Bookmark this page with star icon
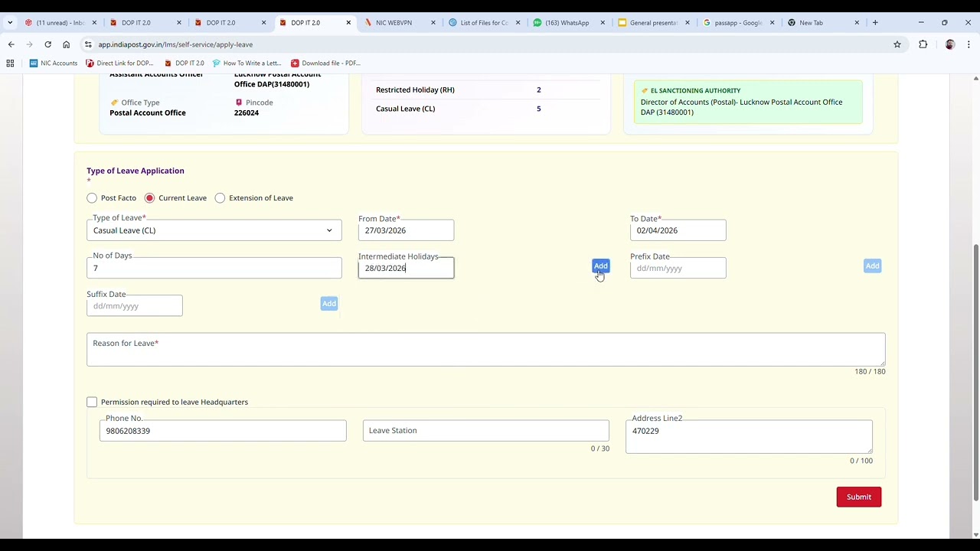The width and height of the screenshot is (980, 551). (x=897, y=44)
